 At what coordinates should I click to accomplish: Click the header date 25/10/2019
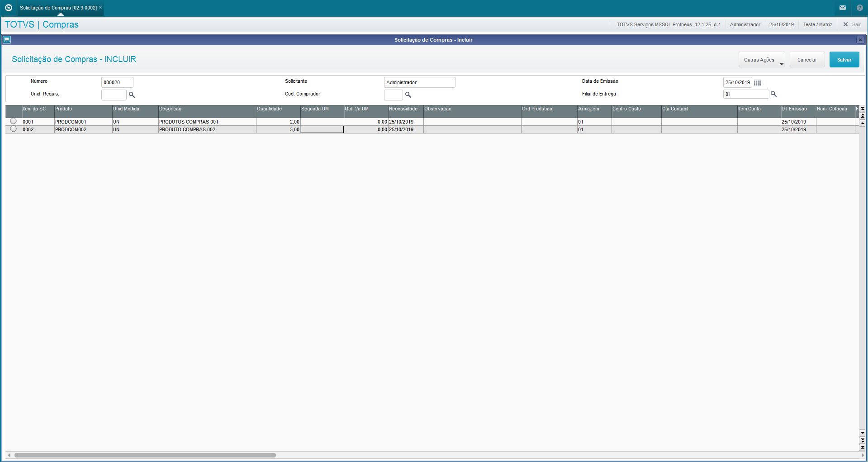point(781,24)
